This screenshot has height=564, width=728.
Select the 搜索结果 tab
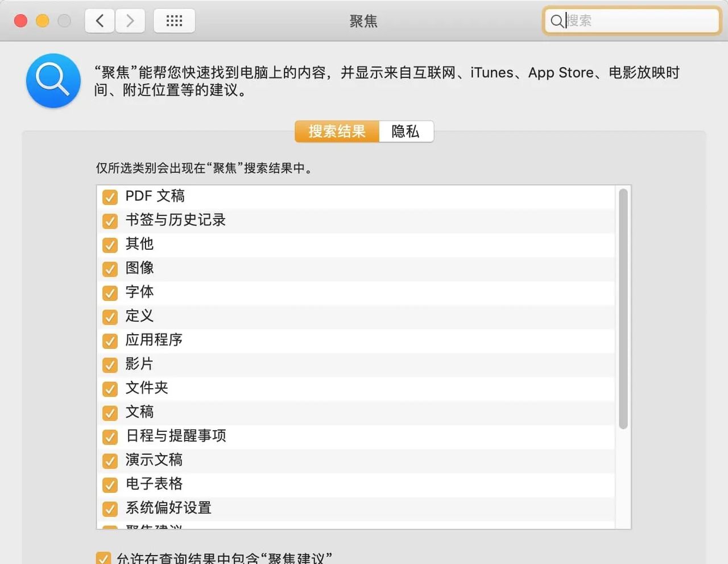pos(336,131)
